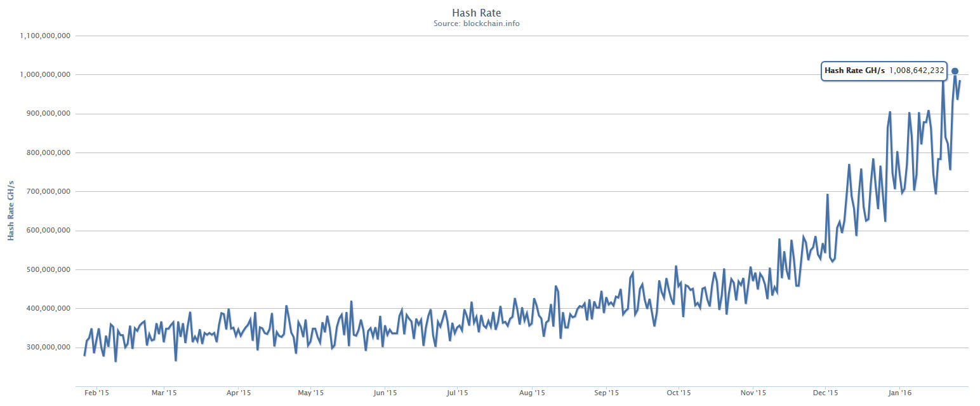This screenshot has height=406, width=980.
Task: Click the Jul '15 tick label
Action: pos(457,393)
